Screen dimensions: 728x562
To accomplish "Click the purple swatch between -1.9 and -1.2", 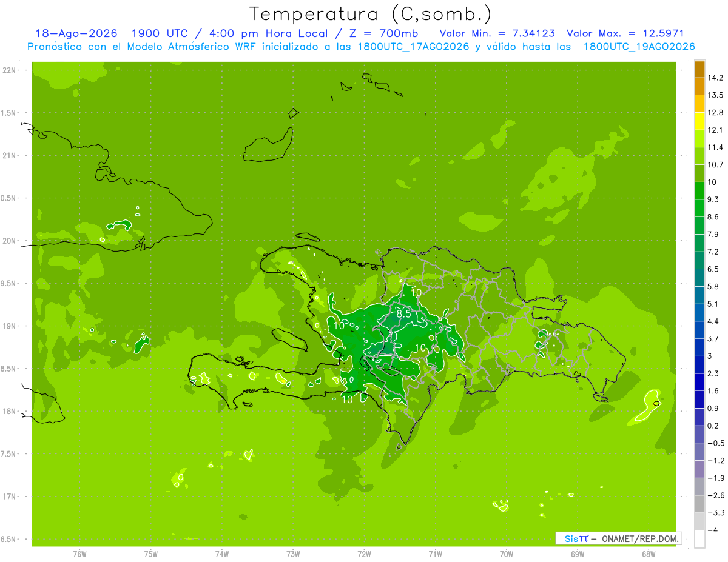I will point(699,469).
